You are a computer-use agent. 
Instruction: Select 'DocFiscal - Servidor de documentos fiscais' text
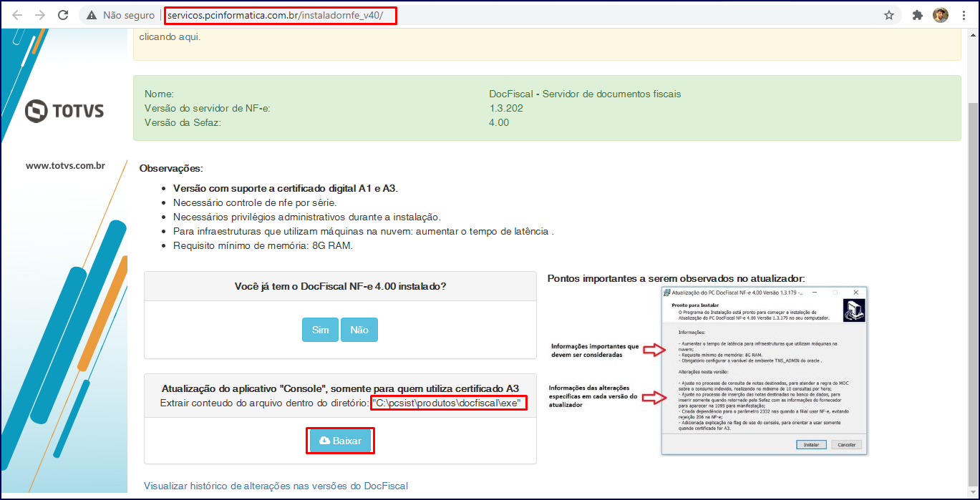pyautogui.click(x=585, y=94)
